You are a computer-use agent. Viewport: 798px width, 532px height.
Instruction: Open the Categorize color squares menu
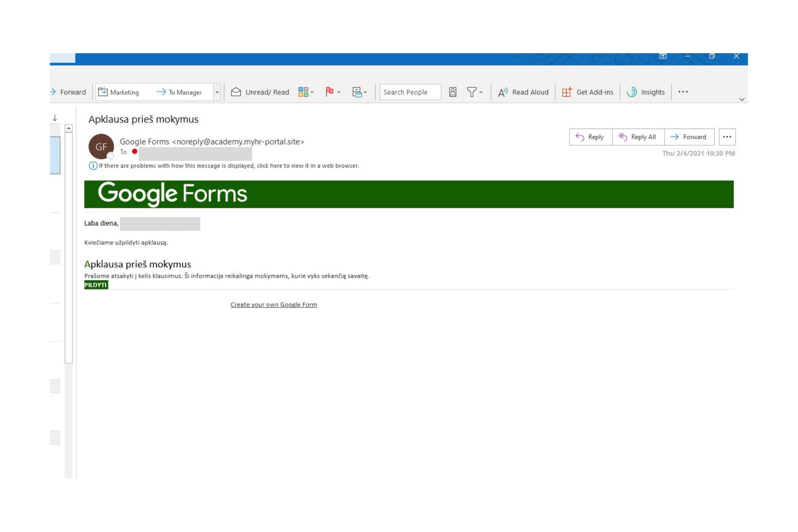306,92
